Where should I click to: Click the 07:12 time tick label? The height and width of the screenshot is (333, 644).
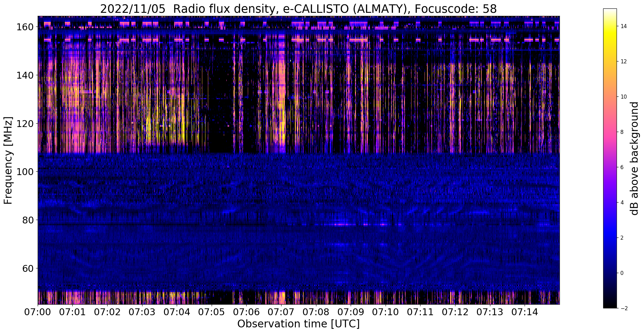click(455, 312)
